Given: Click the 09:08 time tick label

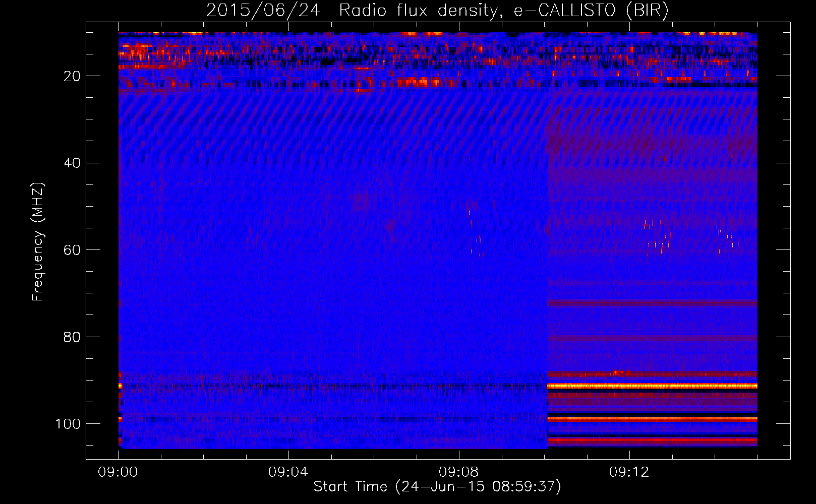Looking at the screenshot, I should (x=459, y=472).
